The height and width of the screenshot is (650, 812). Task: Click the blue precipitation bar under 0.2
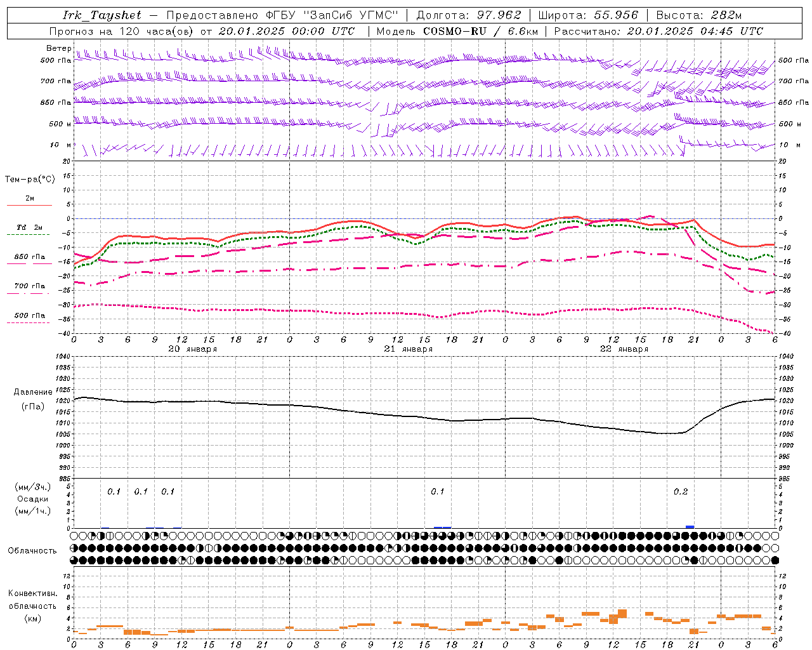pos(690,527)
